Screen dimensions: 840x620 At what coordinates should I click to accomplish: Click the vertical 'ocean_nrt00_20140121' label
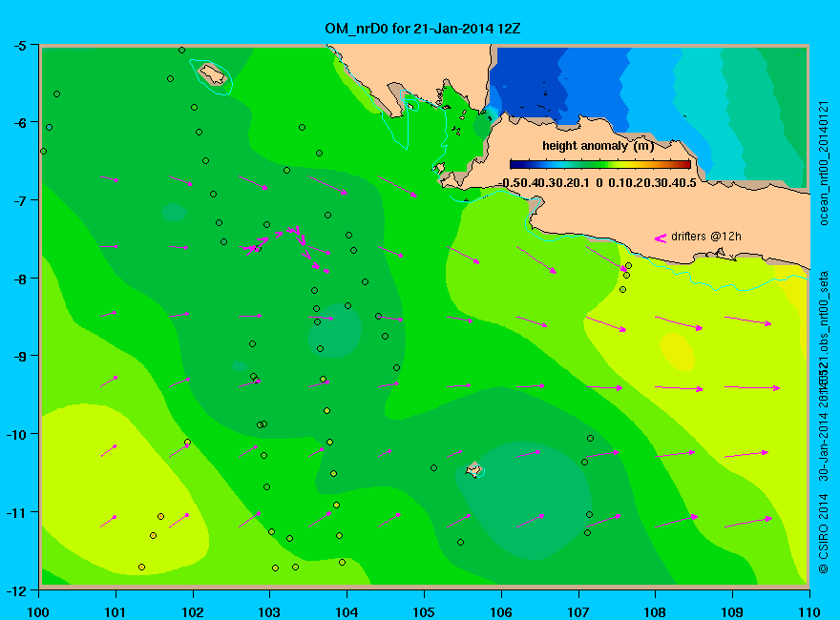[824, 163]
